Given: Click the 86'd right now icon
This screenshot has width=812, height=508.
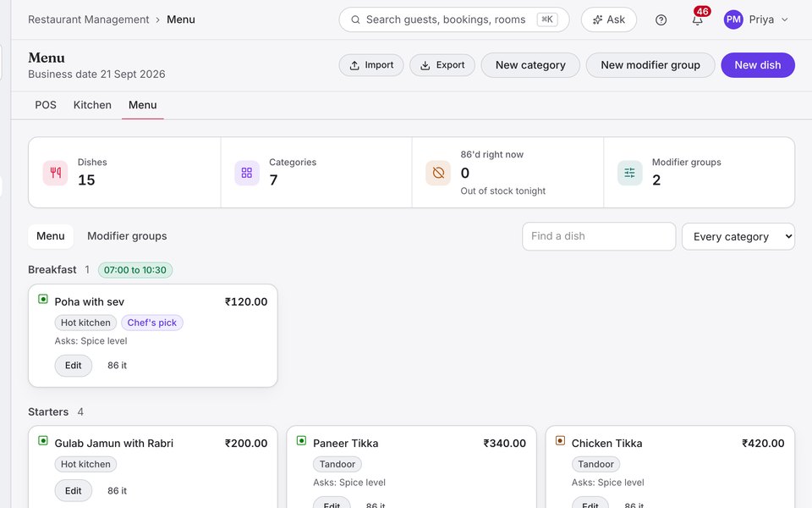Looking at the screenshot, I should coord(438,173).
